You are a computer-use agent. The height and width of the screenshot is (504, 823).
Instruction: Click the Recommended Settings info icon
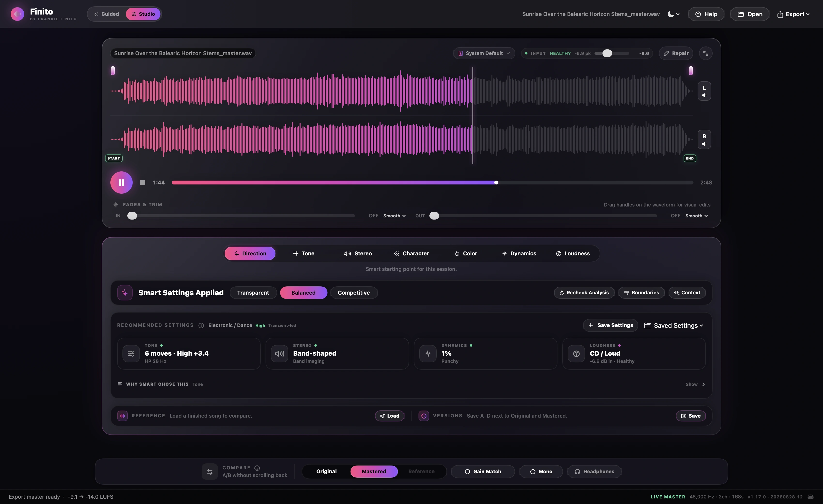point(201,325)
